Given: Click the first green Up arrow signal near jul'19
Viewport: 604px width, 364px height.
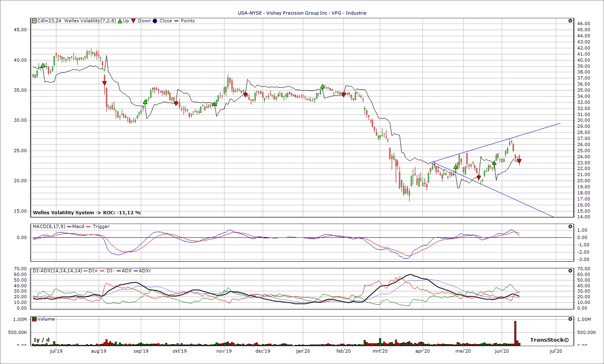Looking at the screenshot, I should [43, 65].
